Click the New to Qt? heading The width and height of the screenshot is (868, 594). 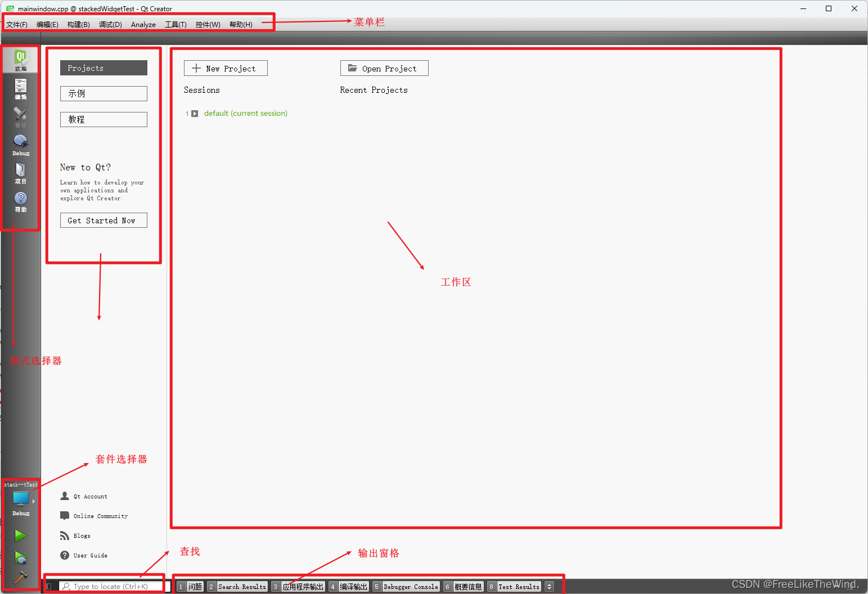(86, 168)
